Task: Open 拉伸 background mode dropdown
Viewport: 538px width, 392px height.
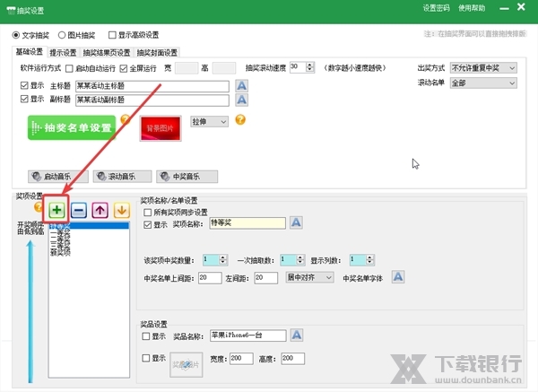Action: 209,122
